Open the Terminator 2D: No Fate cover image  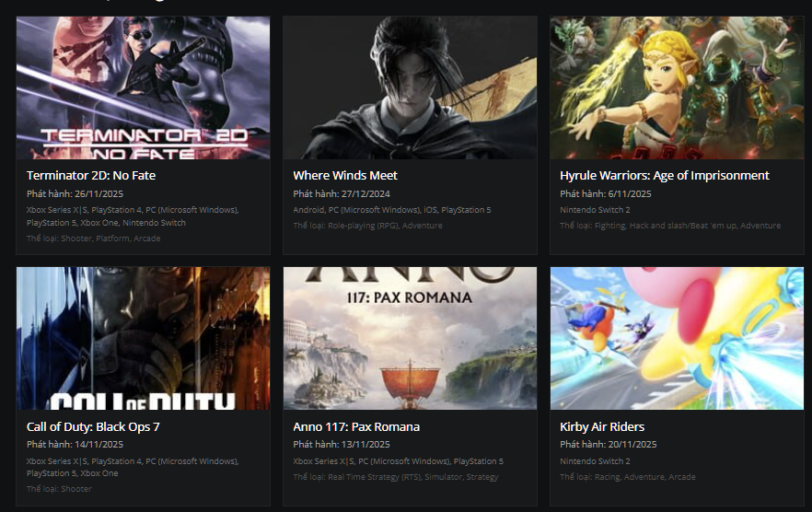pyautogui.click(x=143, y=87)
